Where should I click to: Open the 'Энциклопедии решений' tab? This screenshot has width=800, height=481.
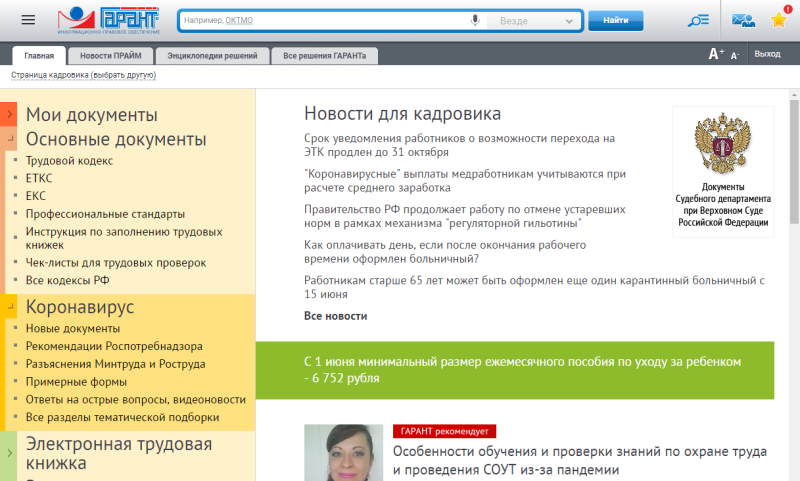tap(212, 56)
